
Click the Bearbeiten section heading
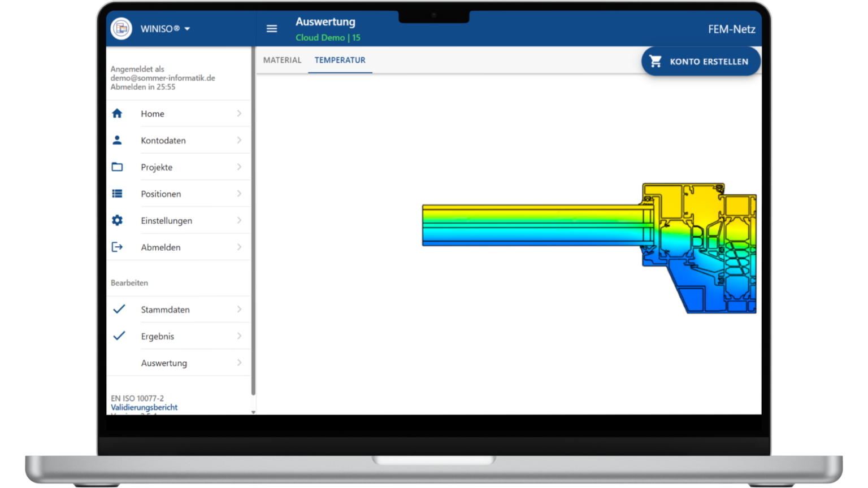coord(129,283)
